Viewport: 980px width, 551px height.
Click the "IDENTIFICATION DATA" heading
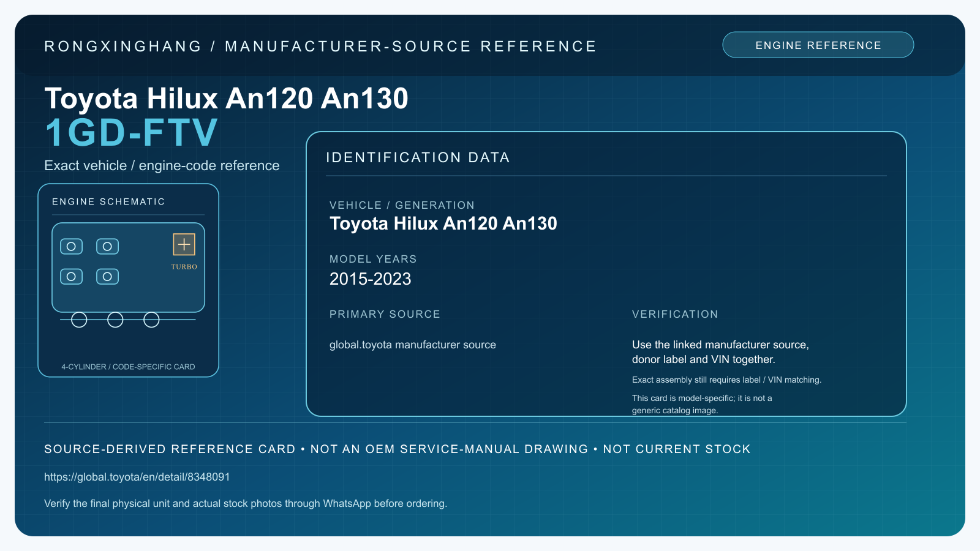click(418, 157)
